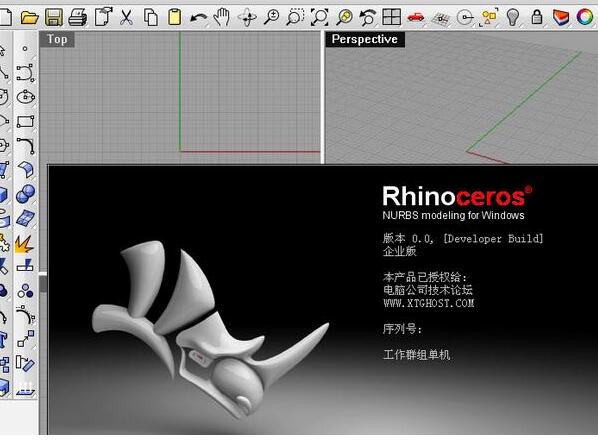Cut selection with the scissors icon
This screenshot has height=440, width=598.
coord(126,17)
